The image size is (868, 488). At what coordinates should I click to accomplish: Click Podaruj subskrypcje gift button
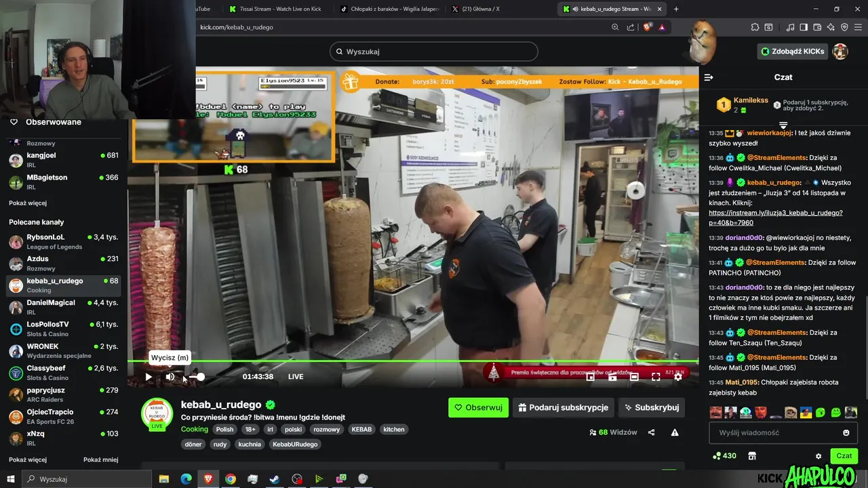click(x=563, y=407)
